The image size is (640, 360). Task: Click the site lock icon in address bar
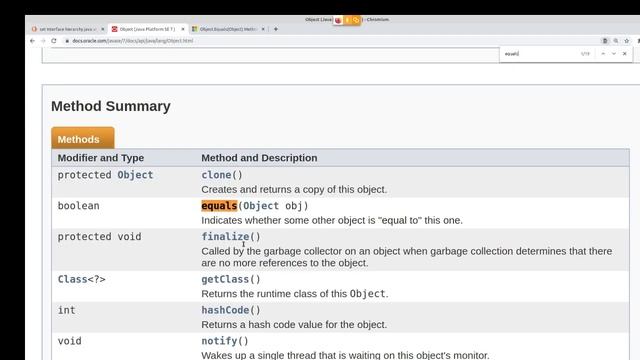point(67,41)
